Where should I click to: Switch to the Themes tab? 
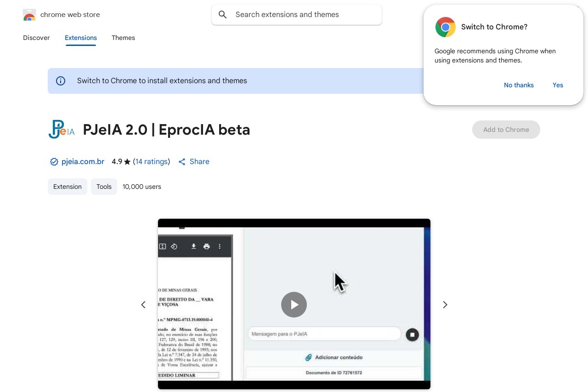123,38
